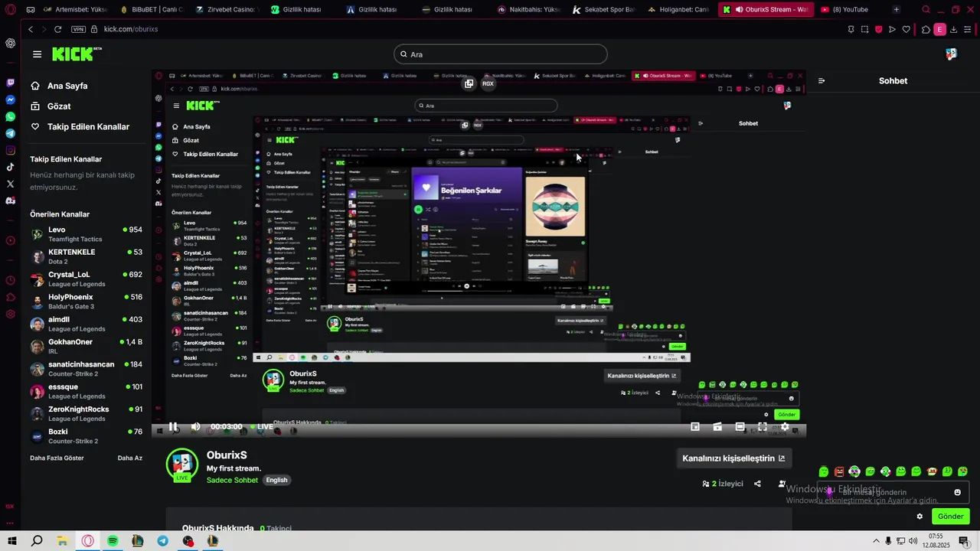Open Discord in Opera sidebar
Image resolution: width=980 pixels, height=551 pixels.
click(x=10, y=201)
